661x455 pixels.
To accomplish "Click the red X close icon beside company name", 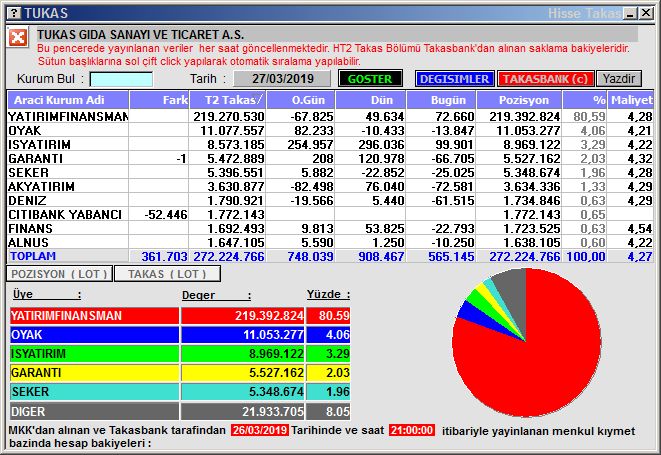I will (18, 38).
